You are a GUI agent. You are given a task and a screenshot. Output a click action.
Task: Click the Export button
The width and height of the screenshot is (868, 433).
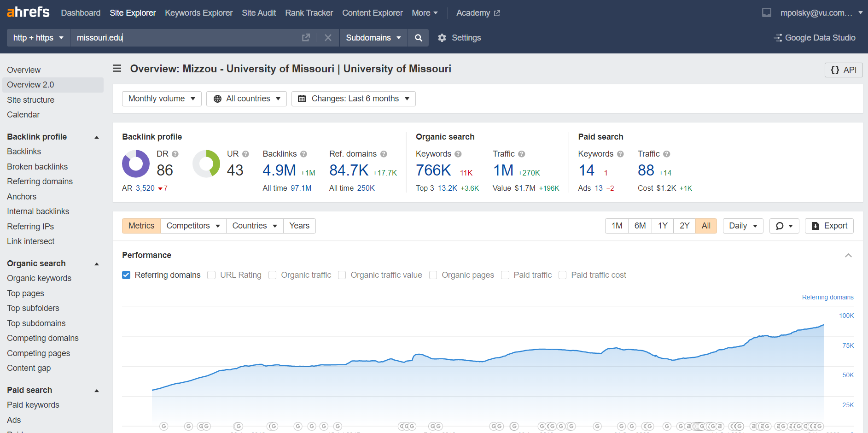pyautogui.click(x=829, y=226)
